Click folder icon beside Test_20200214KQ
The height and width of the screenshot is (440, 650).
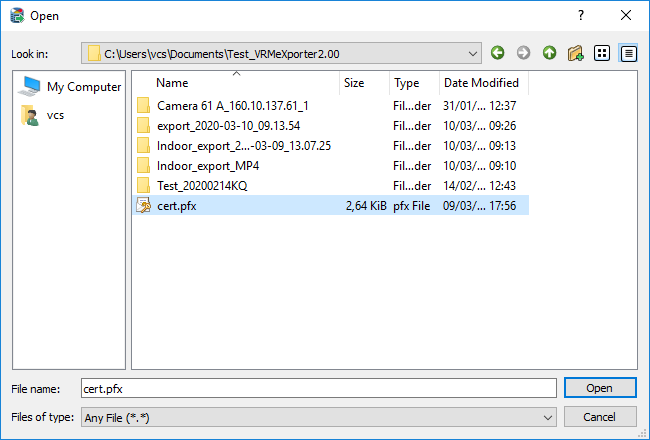[x=143, y=186]
